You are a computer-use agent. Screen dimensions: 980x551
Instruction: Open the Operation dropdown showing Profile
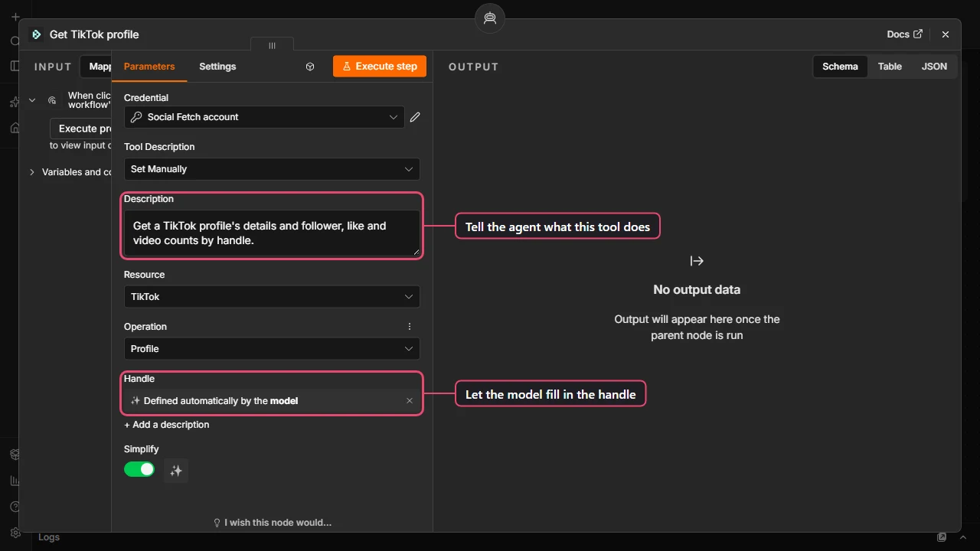[x=272, y=349]
